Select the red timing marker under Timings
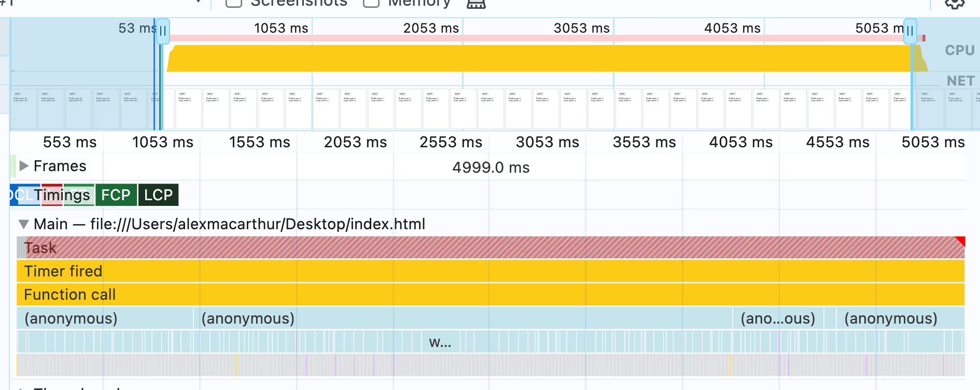 point(52,195)
